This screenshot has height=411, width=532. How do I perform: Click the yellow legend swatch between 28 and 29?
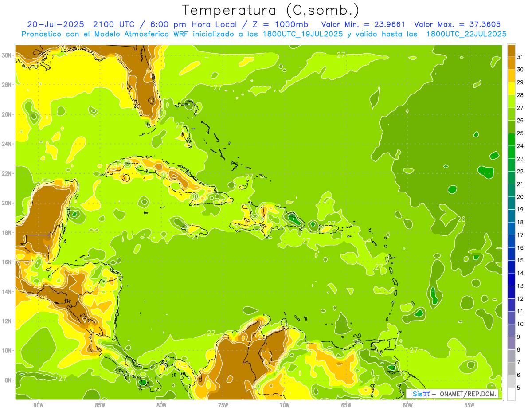[x=511, y=89]
